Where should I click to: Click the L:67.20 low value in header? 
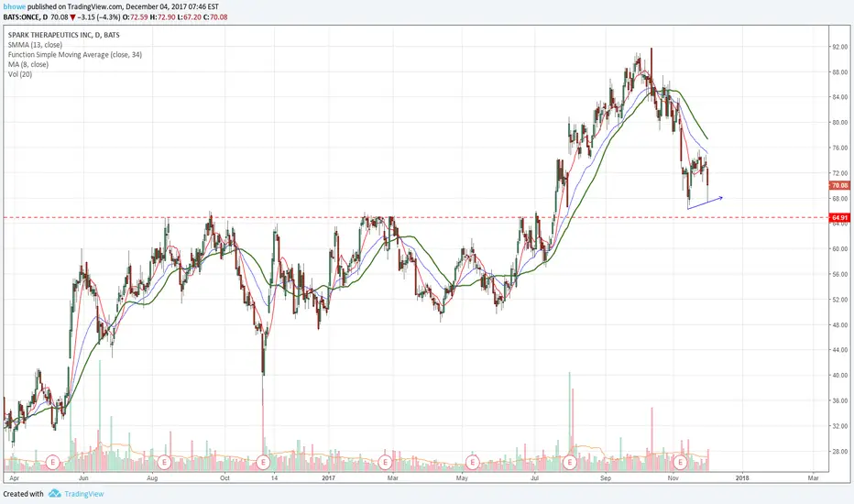coord(189,17)
